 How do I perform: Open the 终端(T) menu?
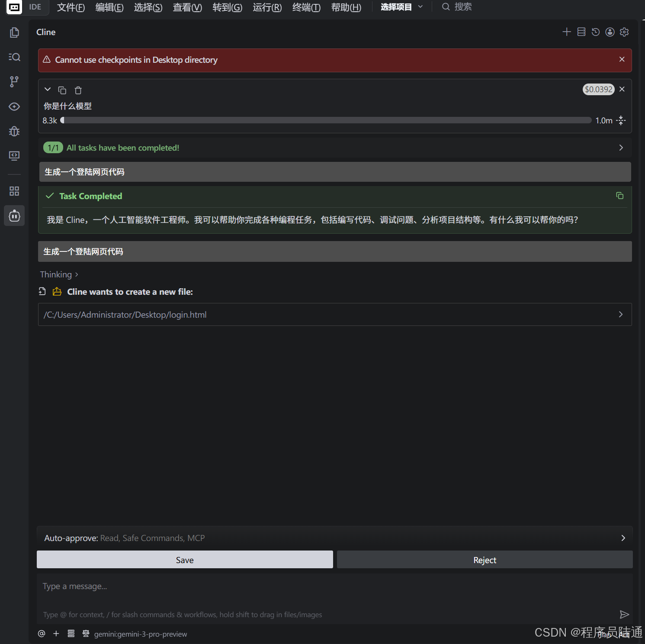306,7
